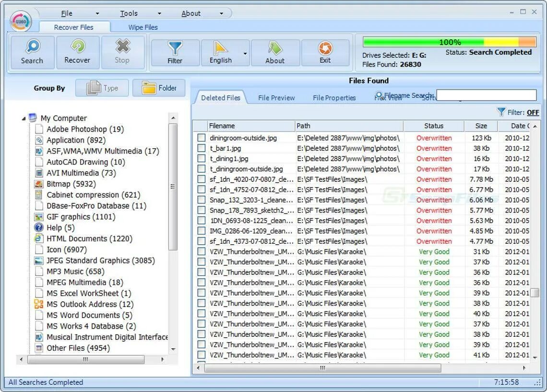Open the English language dropdown arrow
The width and height of the screenshot is (547, 392).
tap(245, 53)
